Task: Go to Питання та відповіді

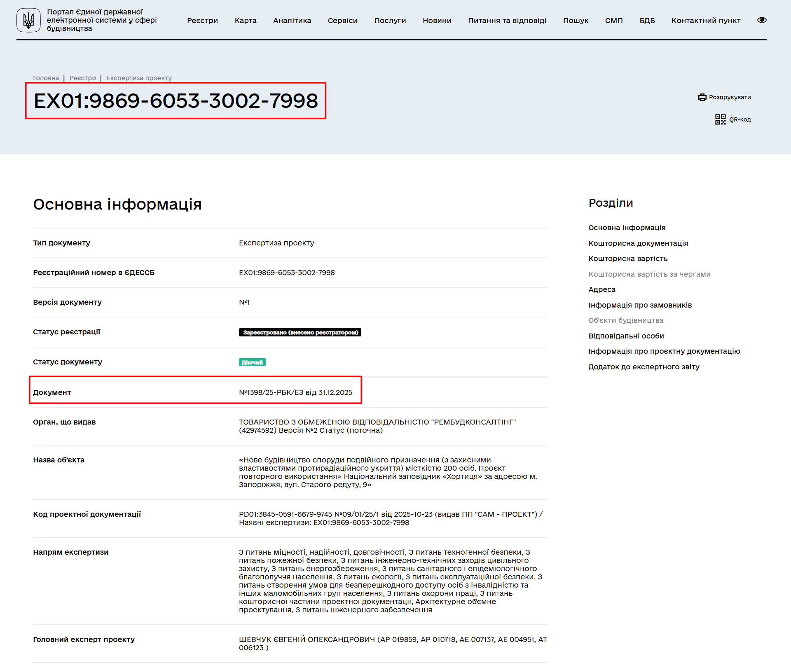Action: coord(507,21)
